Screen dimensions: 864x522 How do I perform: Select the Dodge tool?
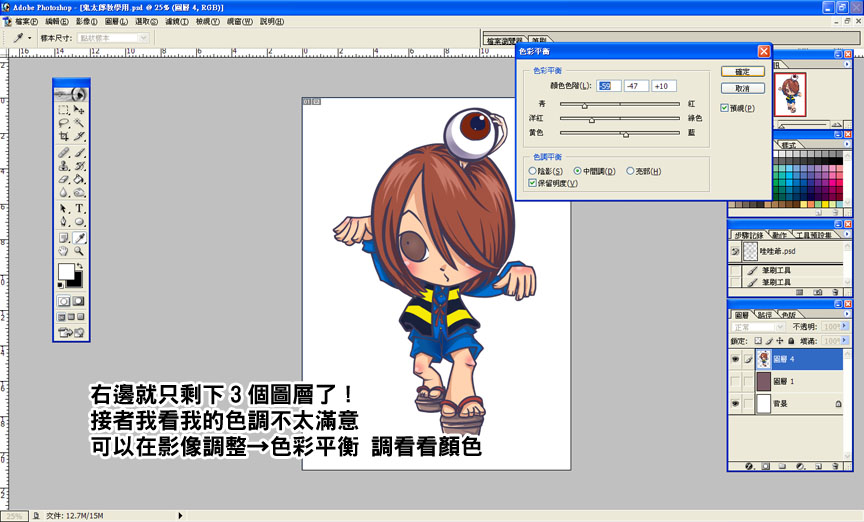click(x=79, y=192)
